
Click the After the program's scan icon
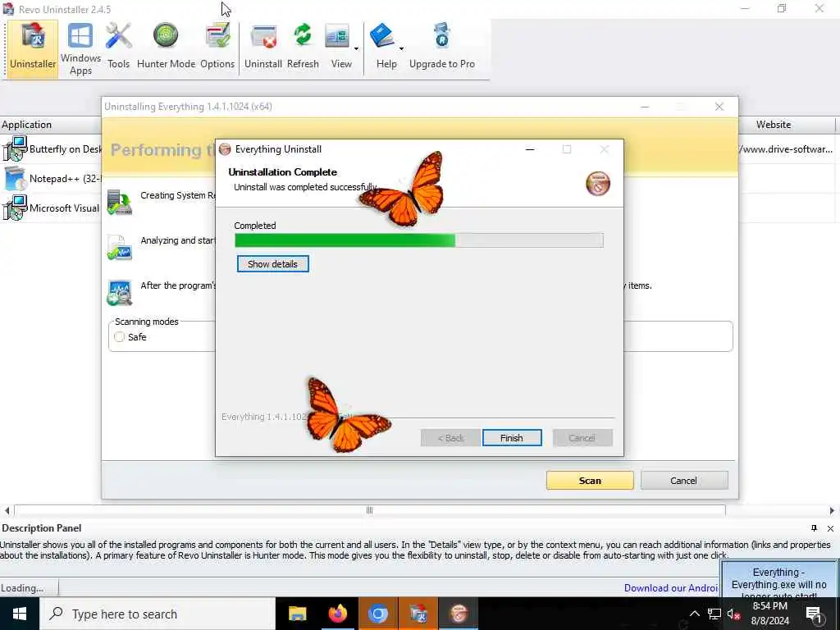(120, 293)
